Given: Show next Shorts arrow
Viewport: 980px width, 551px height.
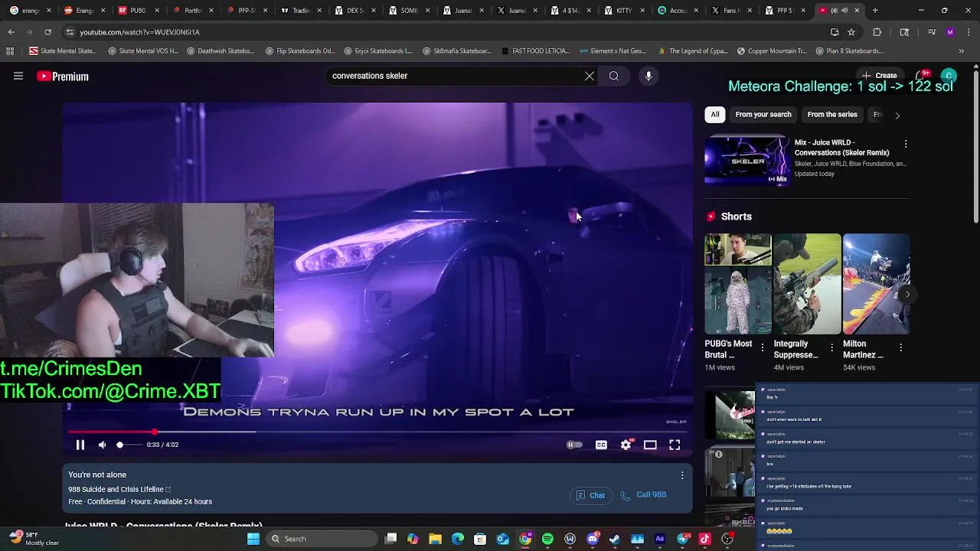Looking at the screenshot, I should coord(907,294).
